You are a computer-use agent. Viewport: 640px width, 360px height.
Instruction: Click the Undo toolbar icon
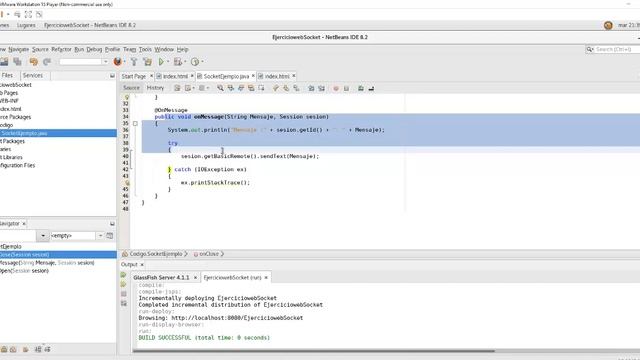click(33, 62)
